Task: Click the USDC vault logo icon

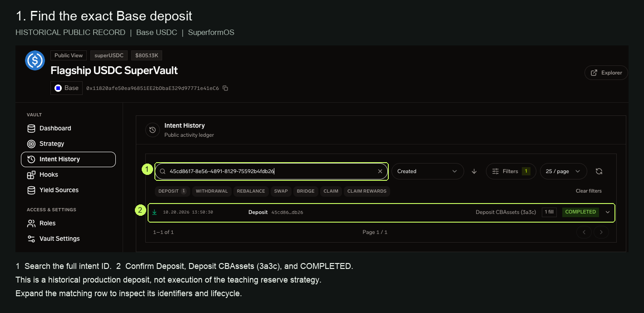Action: 35,60
